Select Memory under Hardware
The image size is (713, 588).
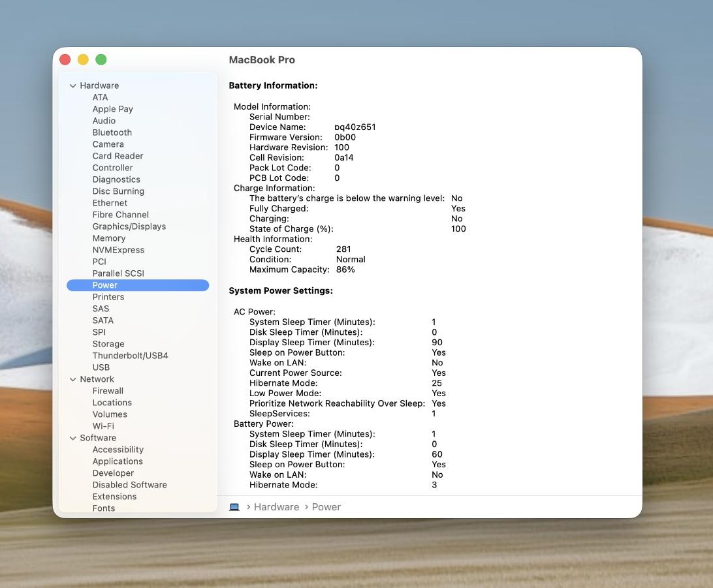tap(108, 238)
